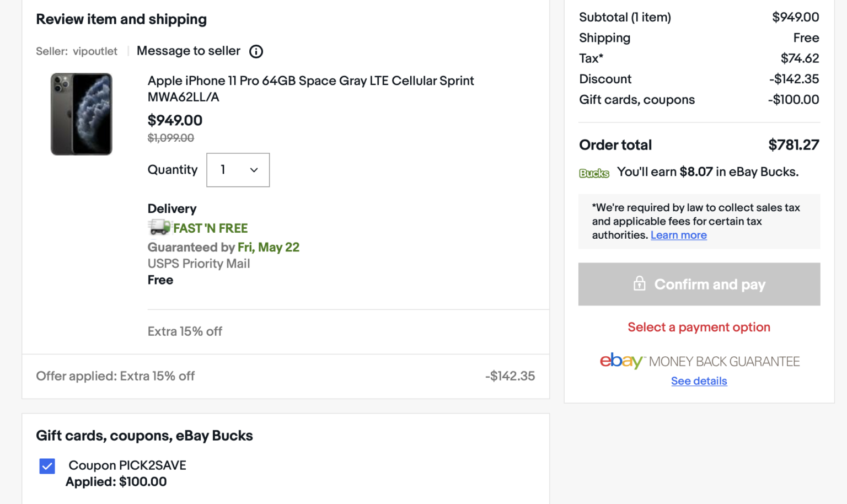The width and height of the screenshot is (847, 504).
Task: Select a payment option
Action: 699,327
